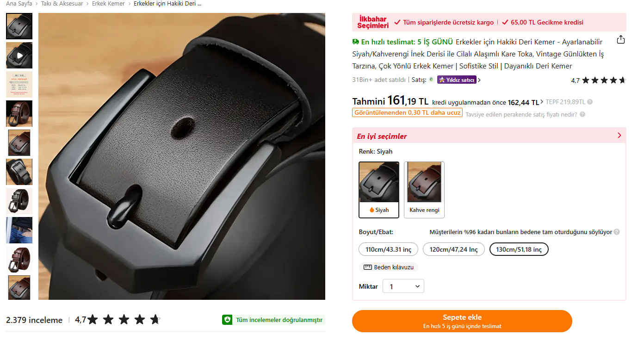644x341 pixels.
Task: Click the Yıldız satıcı star badge
Action: tap(457, 80)
